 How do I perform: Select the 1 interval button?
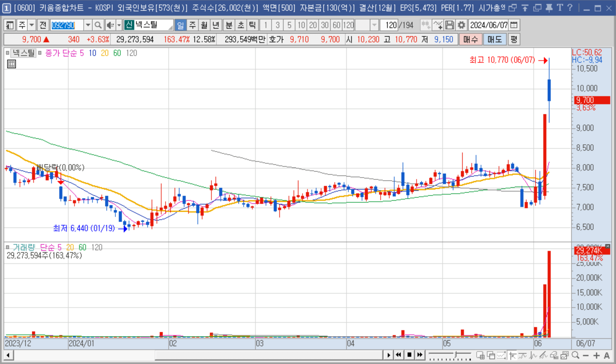pyautogui.click(x=266, y=25)
